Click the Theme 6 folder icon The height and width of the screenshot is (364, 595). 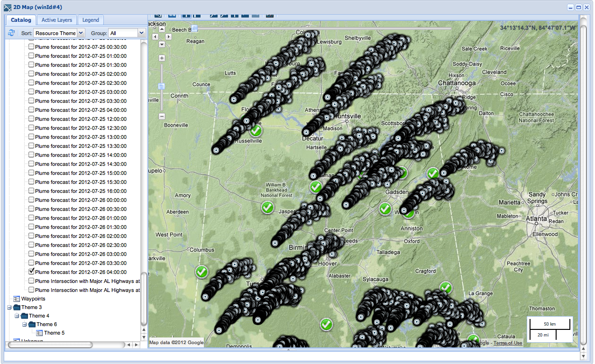pyautogui.click(x=32, y=324)
